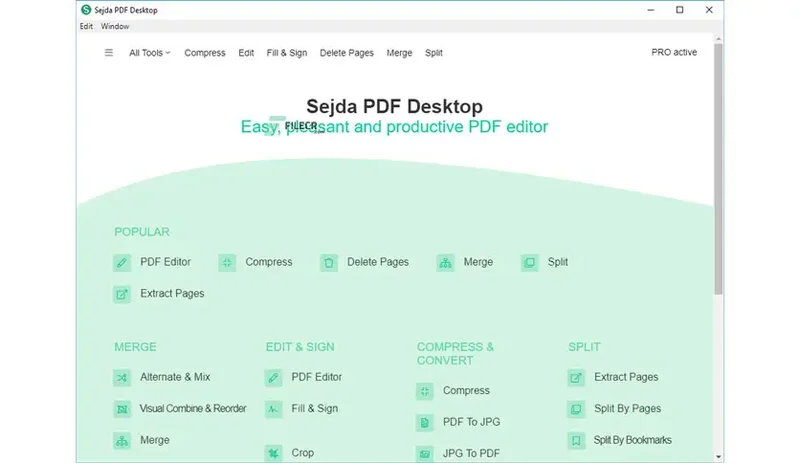Image resolution: width=800 pixels, height=463 pixels.
Task: Click the JPG To PDF icon
Action: point(424,453)
